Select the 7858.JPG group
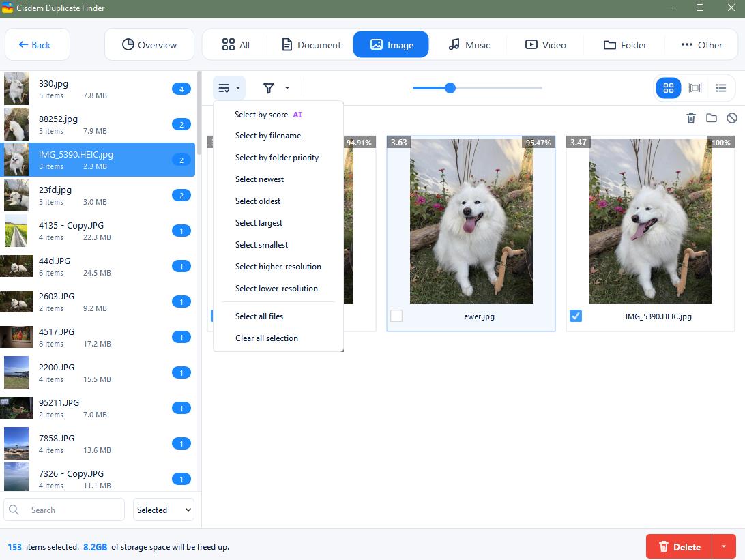The width and height of the screenshot is (745, 560). click(x=98, y=443)
